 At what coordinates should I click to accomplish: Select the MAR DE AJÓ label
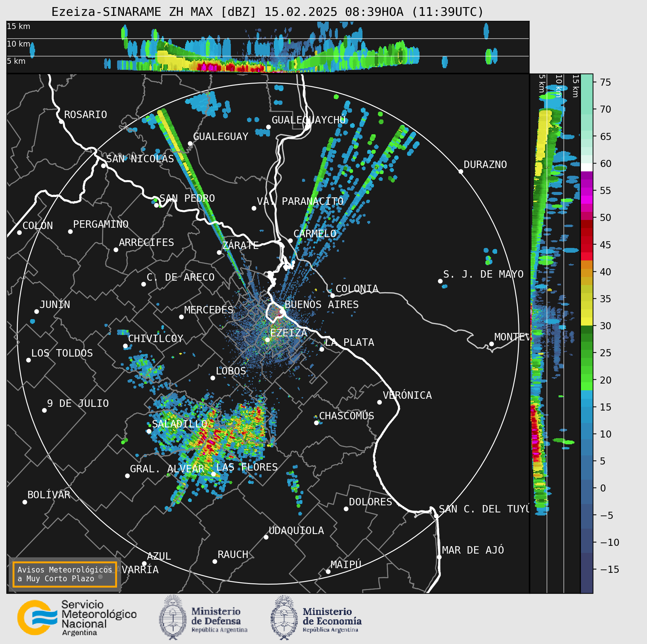point(473,550)
